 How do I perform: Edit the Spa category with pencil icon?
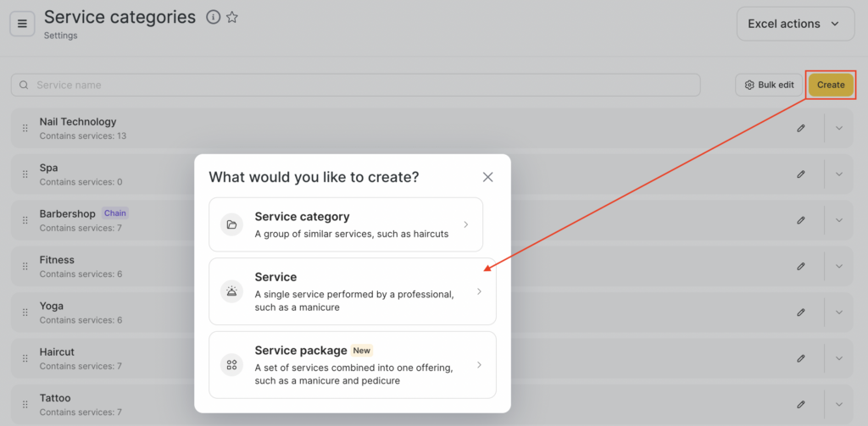point(801,174)
